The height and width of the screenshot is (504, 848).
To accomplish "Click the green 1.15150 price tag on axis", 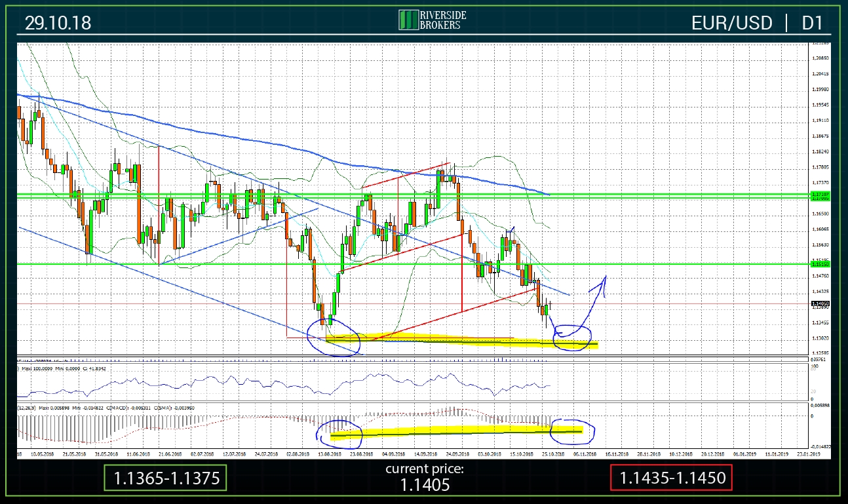I will click(820, 263).
